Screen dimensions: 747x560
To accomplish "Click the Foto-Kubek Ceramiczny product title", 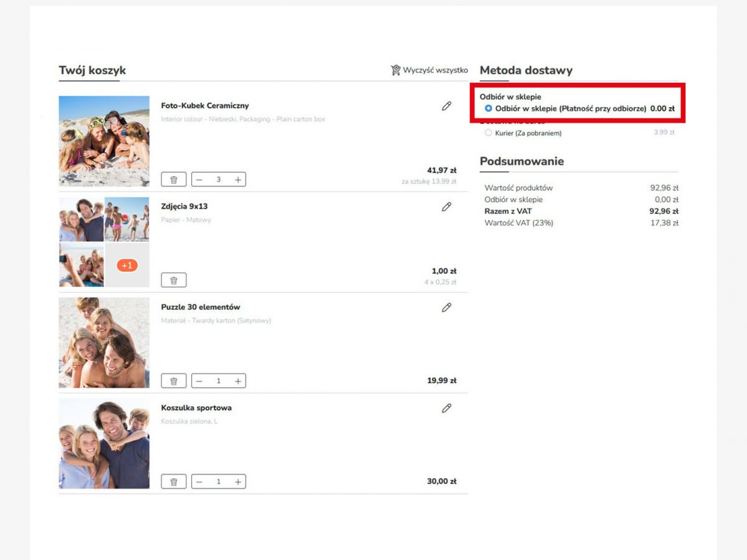I will tap(205, 106).
